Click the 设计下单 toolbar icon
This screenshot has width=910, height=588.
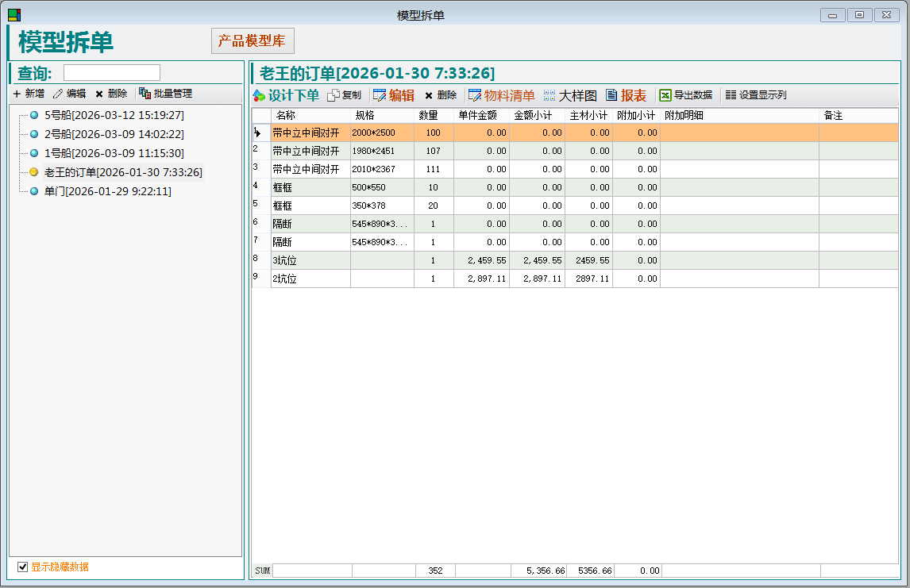coord(285,95)
